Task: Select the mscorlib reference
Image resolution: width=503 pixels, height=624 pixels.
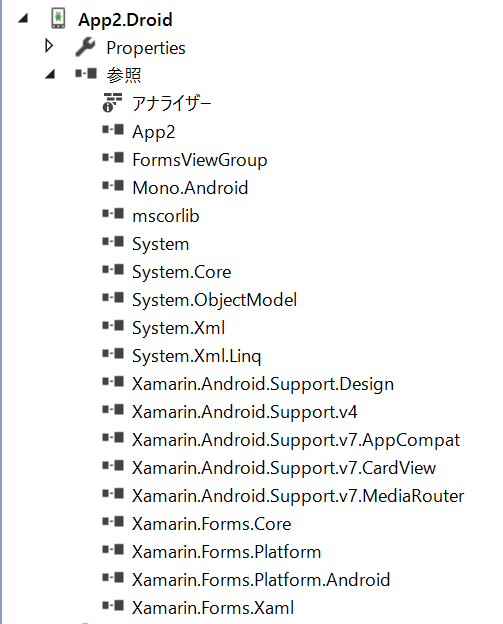Action: pyautogui.click(x=166, y=216)
